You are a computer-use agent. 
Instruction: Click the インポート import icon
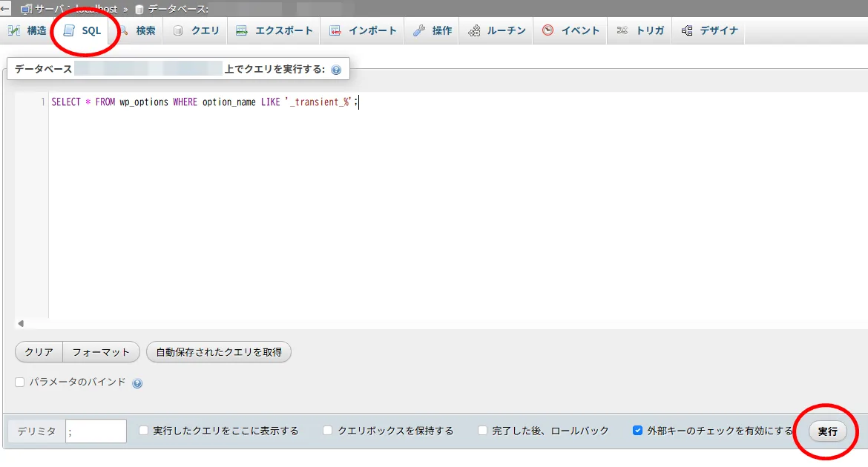click(335, 30)
